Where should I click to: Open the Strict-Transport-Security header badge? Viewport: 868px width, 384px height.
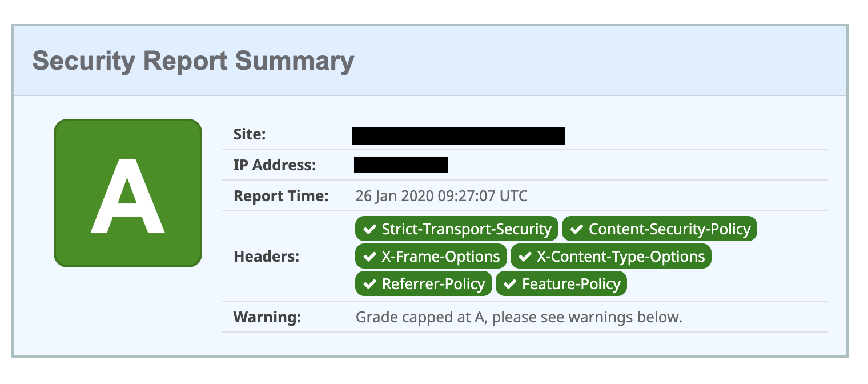tap(457, 229)
